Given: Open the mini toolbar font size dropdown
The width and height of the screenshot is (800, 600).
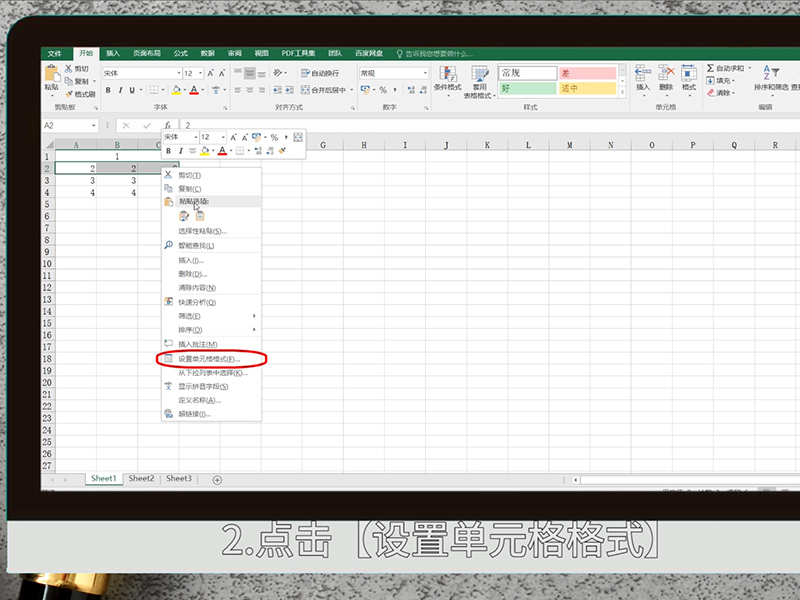Looking at the screenshot, I should 223,137.
